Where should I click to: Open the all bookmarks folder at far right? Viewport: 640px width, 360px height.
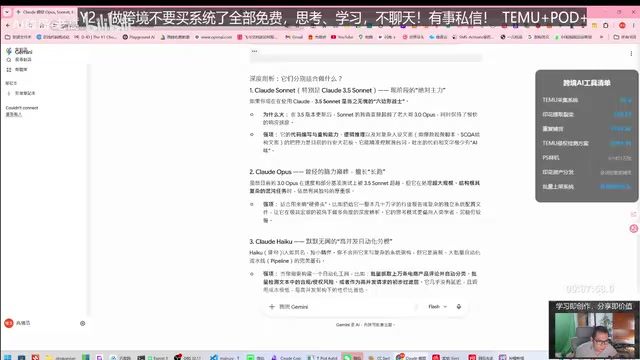624,37
